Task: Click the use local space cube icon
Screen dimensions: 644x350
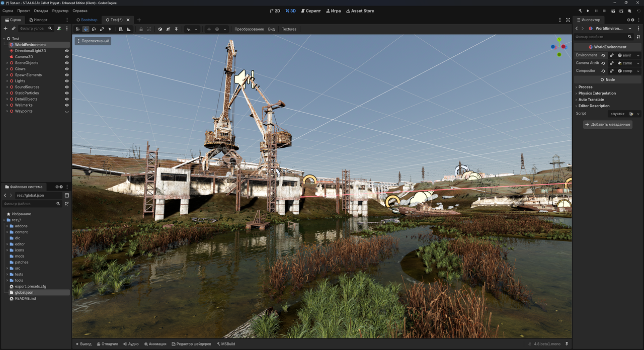Action: pos(160,29)
